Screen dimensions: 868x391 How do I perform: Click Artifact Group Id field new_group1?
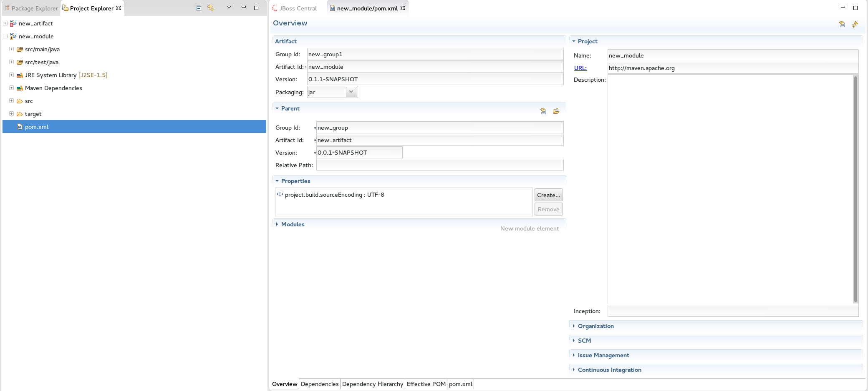pos(435,54)
